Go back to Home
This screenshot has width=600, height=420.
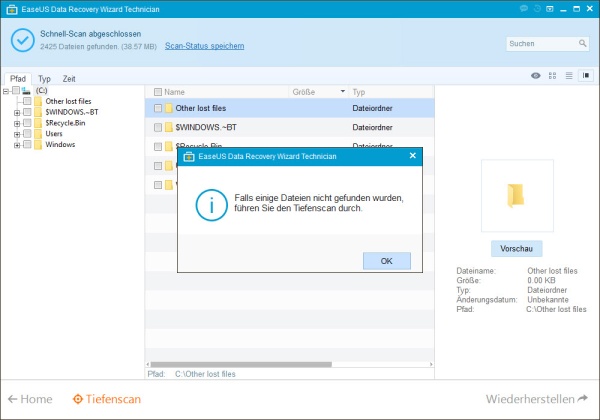(x=30, y=399)
